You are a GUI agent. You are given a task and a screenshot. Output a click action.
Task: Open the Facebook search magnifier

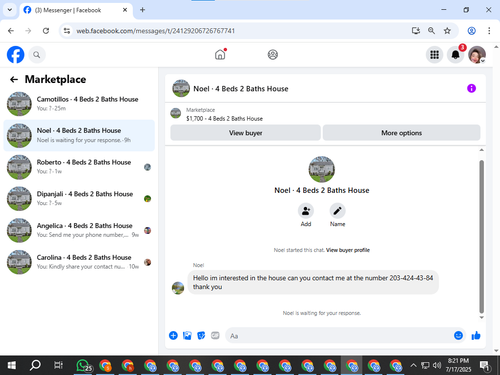tap(37, 55)
